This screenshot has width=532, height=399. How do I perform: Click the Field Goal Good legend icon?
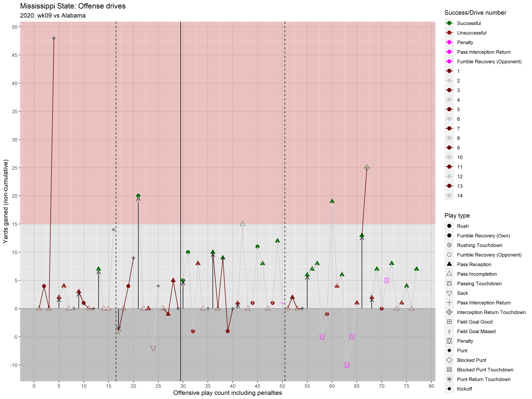pyautogui.click(x=449, y=322)
